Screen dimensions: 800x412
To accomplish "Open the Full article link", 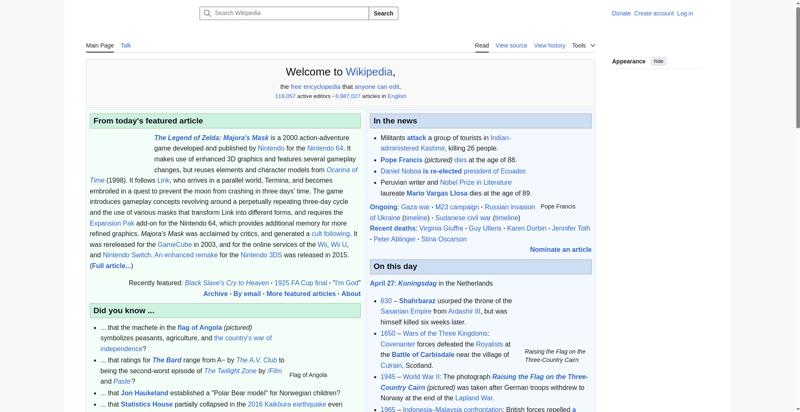I will click(x=111, y=266).
